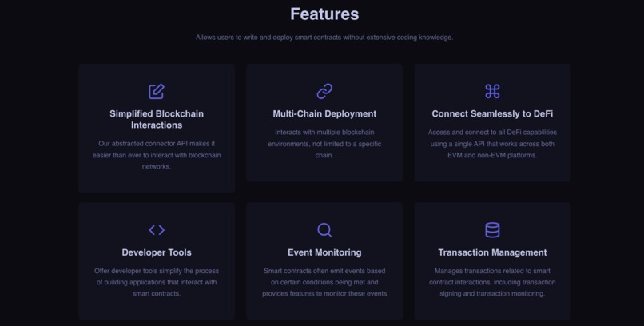Image resolution: width=644 pixels, height=326 pixels.
Task: Click the subtitle about deploying smart contracts
Action: 324,38
